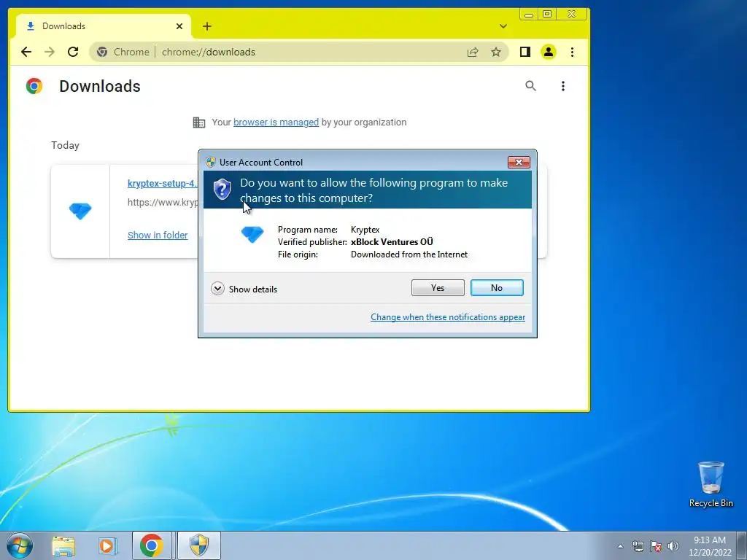Click the volume speaker icon
The width and height of the screenshot is (747, 560).
coord(673,546)
